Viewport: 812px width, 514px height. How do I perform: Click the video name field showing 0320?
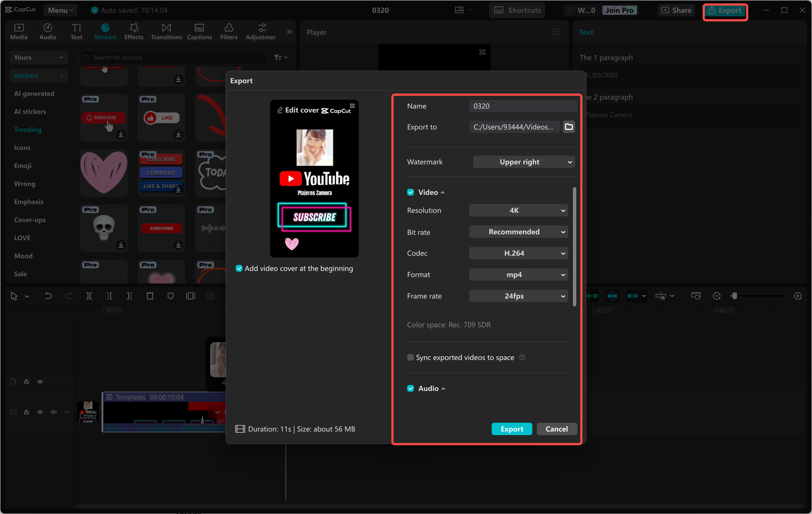tap(523, 106)
